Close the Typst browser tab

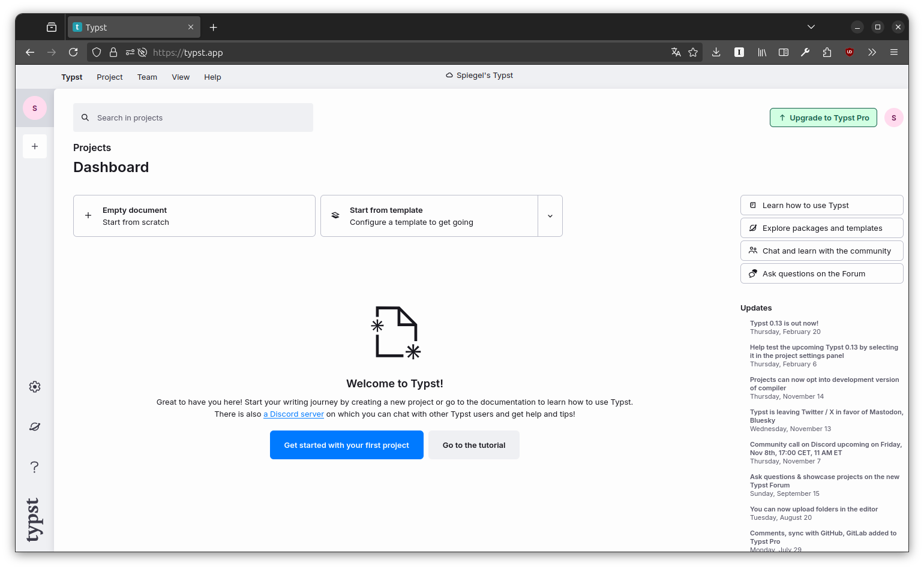[191, 27]
